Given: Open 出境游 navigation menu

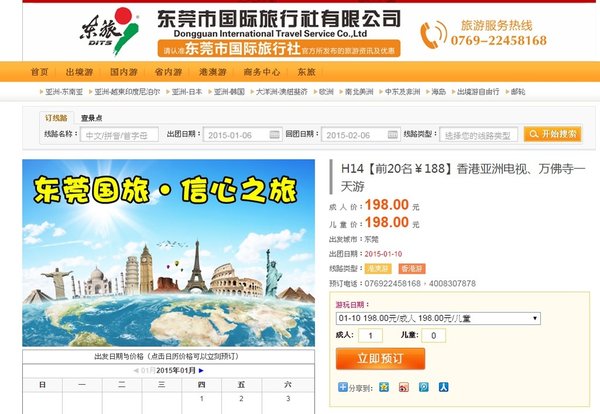Looking at the screenshot, I should 79,72.
